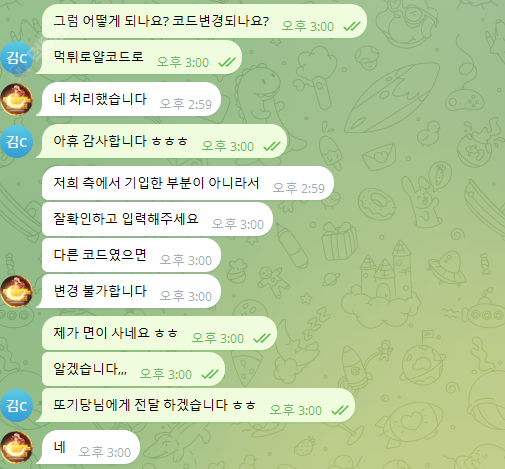Click the 오후 2:59 timestamp on 네 처리했습니다
505x469 pixels.
186,104
